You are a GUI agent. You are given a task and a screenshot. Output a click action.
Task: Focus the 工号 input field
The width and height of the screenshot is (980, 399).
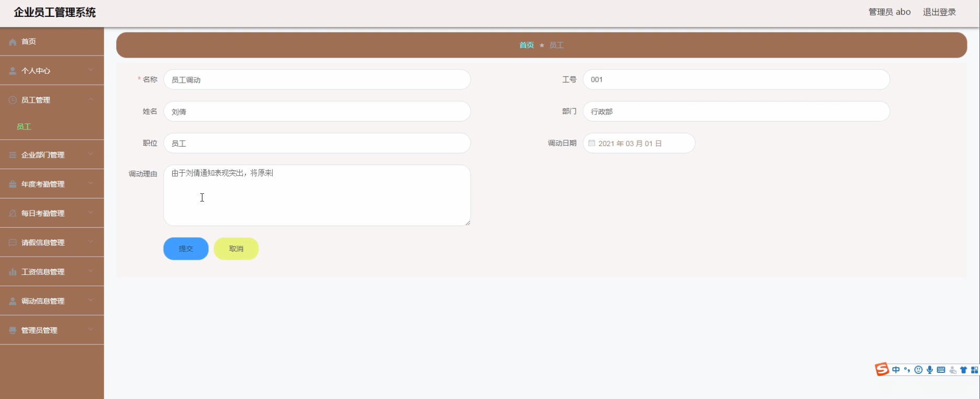736,80
